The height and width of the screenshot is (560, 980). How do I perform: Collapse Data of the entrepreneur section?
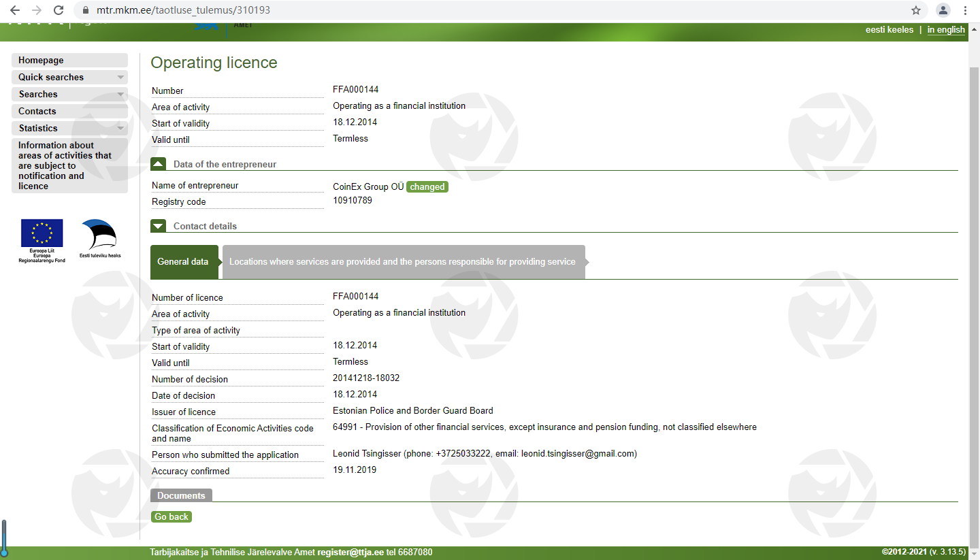point(158,164)
